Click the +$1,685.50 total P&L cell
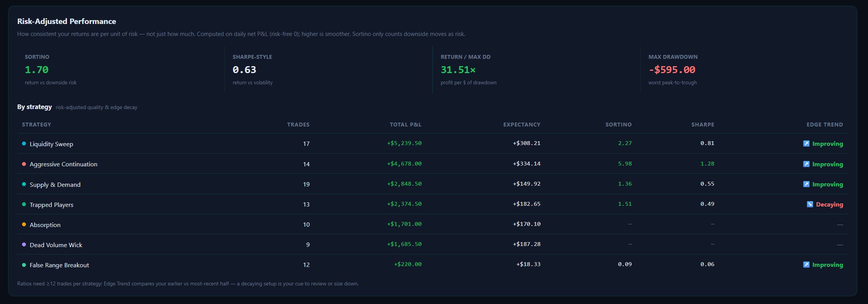This screenshot has width=868, height=304. (x=404, y=244)
